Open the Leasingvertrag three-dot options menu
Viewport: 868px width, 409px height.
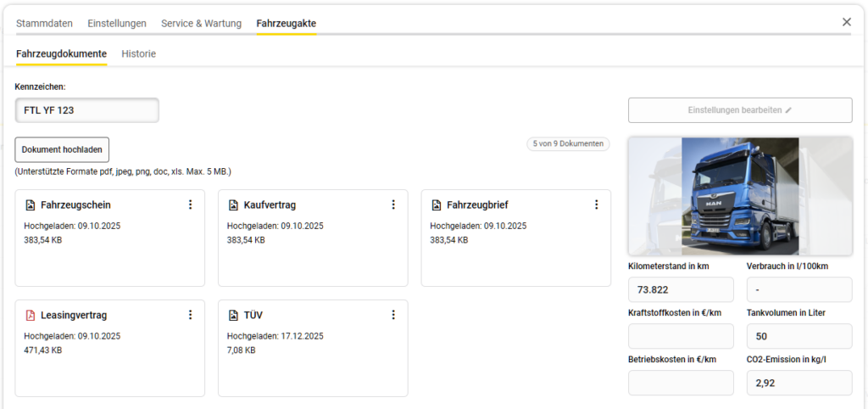tap(190, 315)
